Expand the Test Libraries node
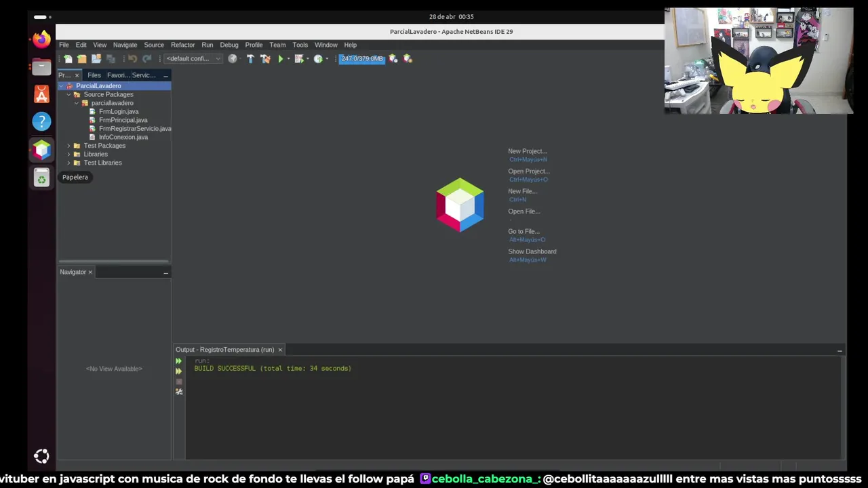Viewport: 868px width, 488px height. 68,163
